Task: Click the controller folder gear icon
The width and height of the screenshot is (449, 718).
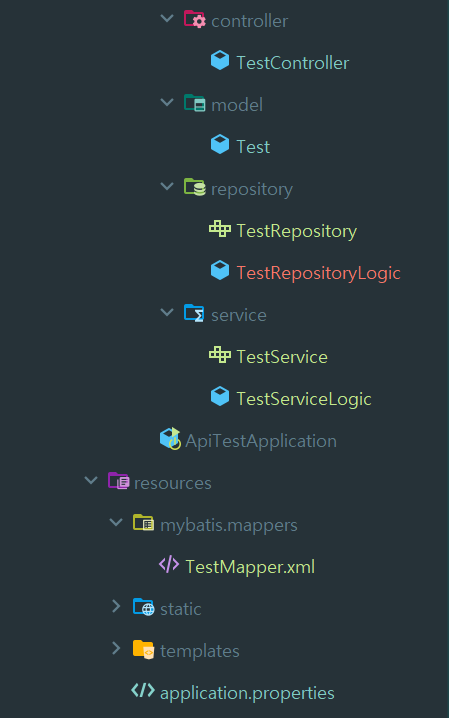Action: point(195,20)
